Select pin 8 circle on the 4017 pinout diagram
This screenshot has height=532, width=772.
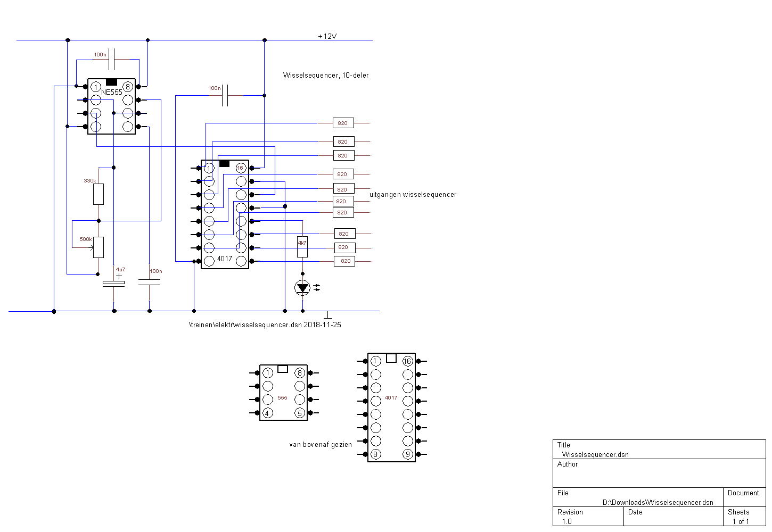coord(376,454)
